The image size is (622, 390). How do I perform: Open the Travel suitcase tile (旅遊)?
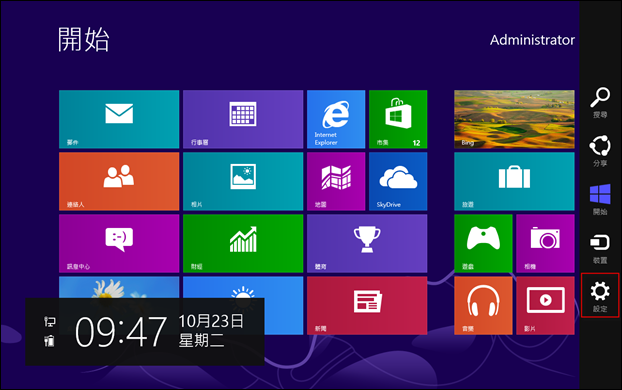pos(514,181)
